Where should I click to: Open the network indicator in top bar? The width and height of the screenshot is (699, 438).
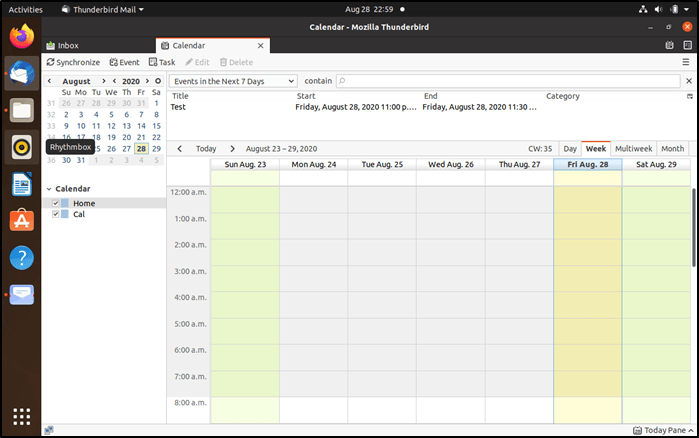click(643, 9)
